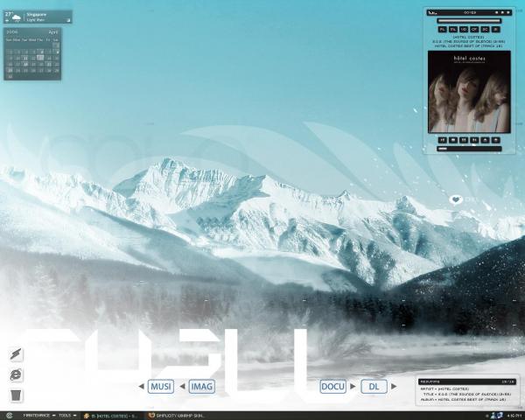This screenshot has height=420, width=525.
Task: Click left arrow beside IMAG
Action: (183, 387)
